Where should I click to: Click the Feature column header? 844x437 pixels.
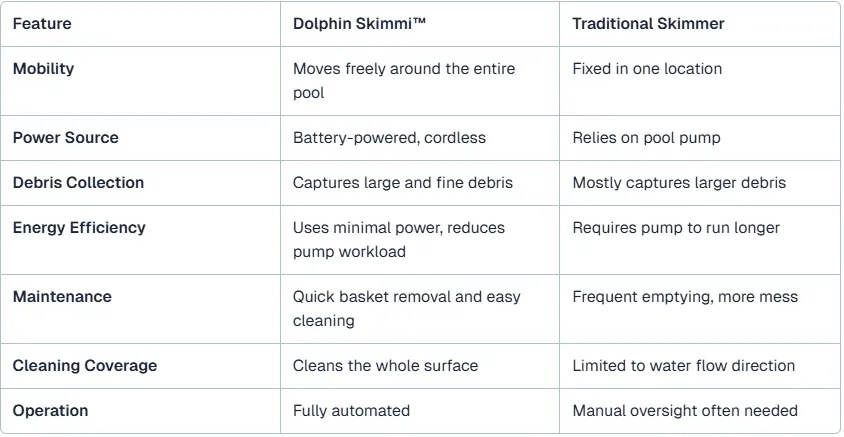(x=42, y=24)
